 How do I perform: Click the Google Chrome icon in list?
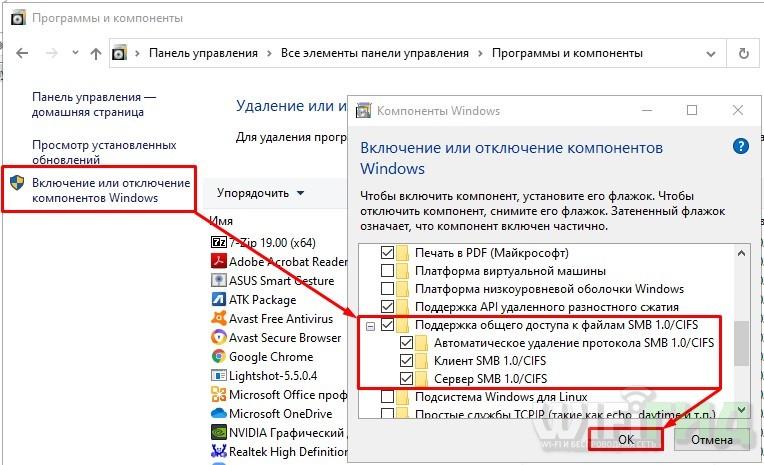(x=219, y=356)
